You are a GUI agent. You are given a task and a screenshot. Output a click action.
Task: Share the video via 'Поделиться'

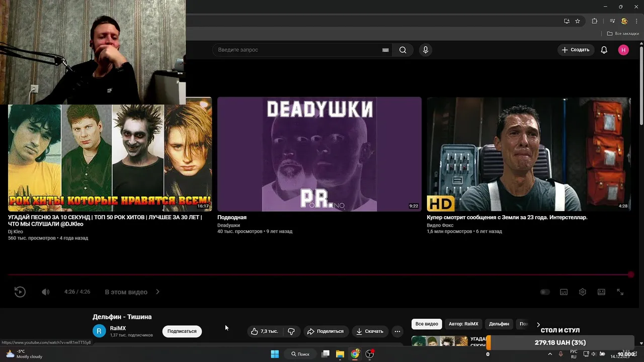click(x=325, y=331)
